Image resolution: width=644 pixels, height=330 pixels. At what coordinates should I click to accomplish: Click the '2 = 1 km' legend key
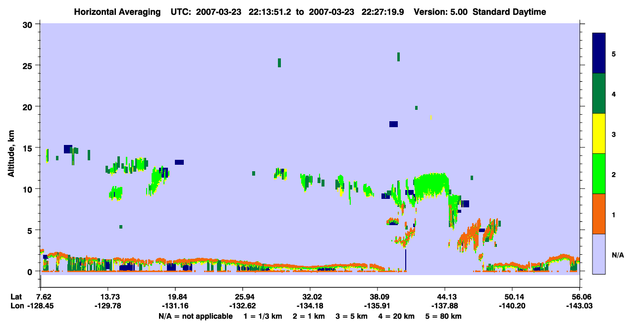tap(310, 316)
